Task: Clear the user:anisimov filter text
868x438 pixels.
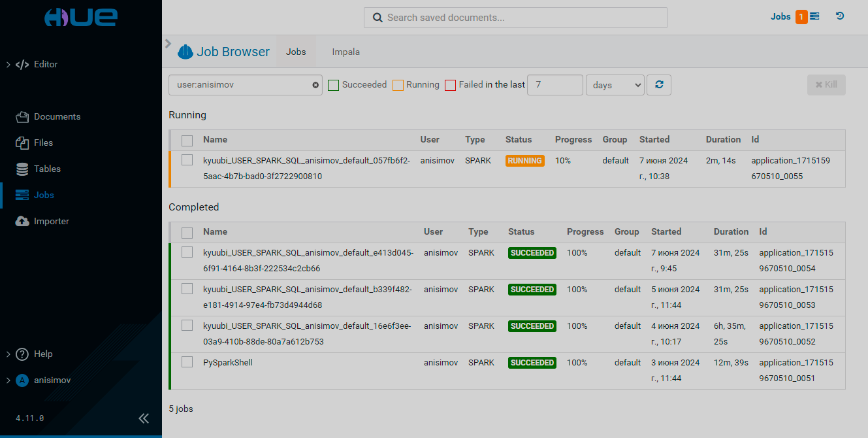Action: click(x=315, y=85)
